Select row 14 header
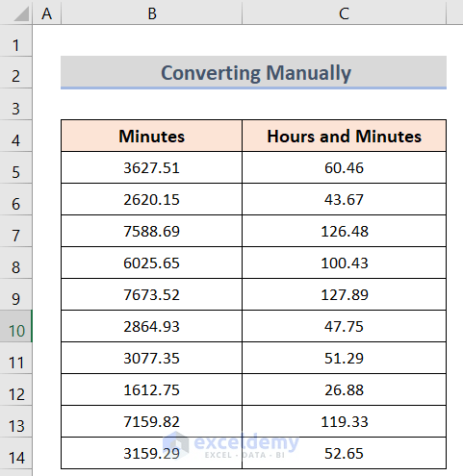The image size is (463, 476). click(15, 453)
